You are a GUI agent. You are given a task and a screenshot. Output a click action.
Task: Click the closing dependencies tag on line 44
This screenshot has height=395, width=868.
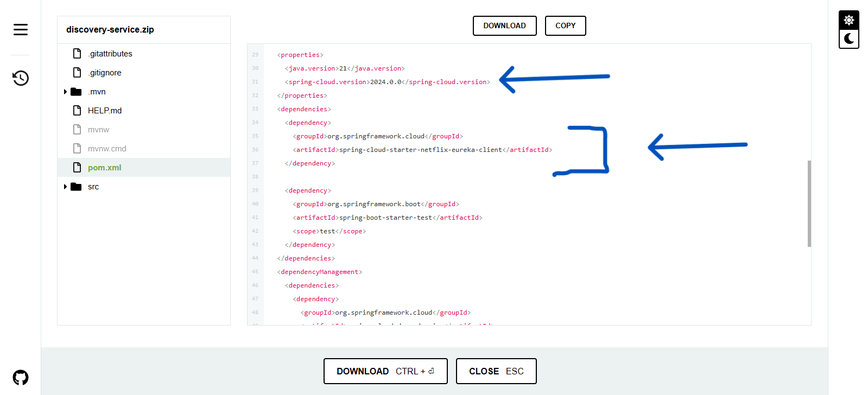306,258
